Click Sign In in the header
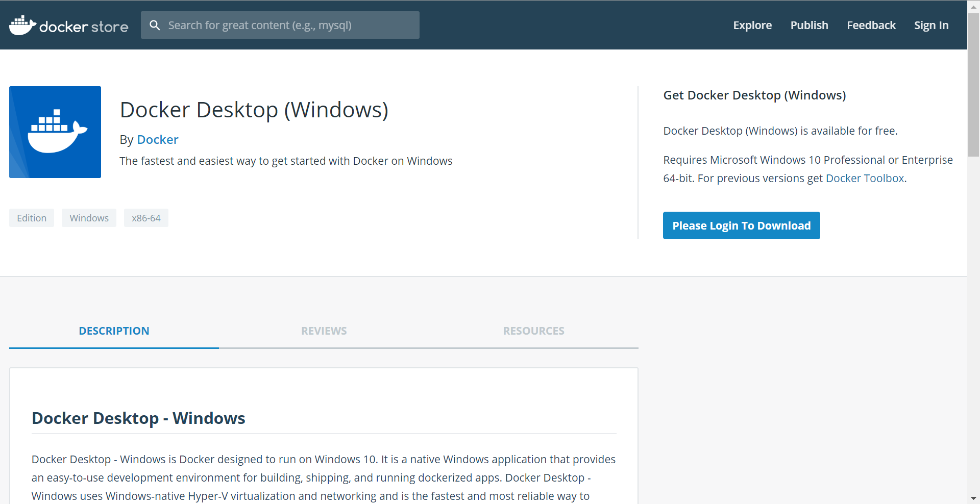Viewport: 980px width, 504px height. click(x=931, y=25)
